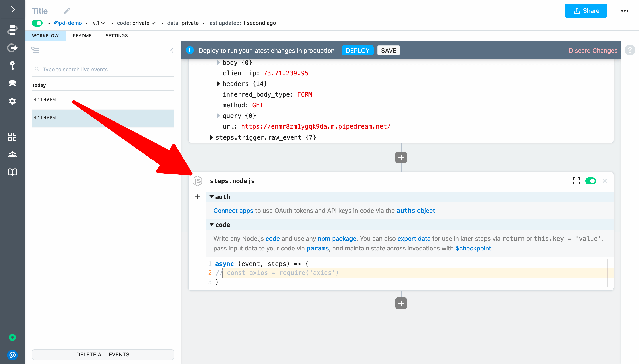639x364 pixels.
Task: Click the more options ellipsis icon
Action: click(x=625, y=11)
